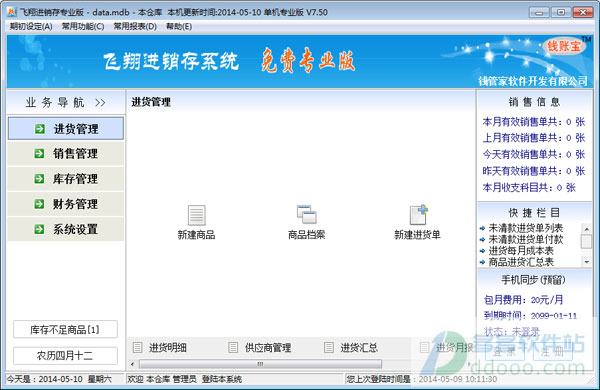Select 系统设置 in the navigation
The height and width of the screenshot is (390, 600).
point(66,229)
